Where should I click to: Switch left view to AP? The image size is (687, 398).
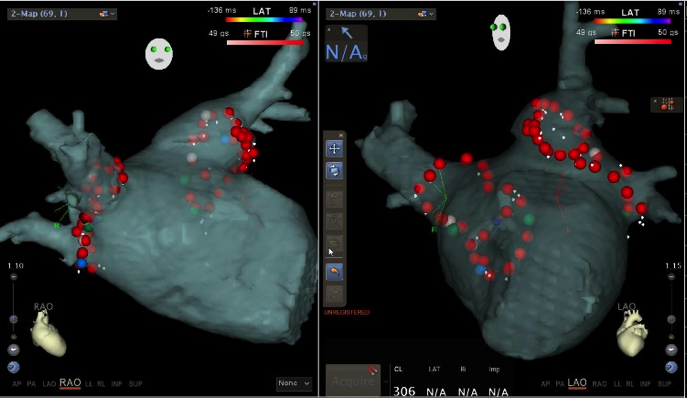coord(17,384)
